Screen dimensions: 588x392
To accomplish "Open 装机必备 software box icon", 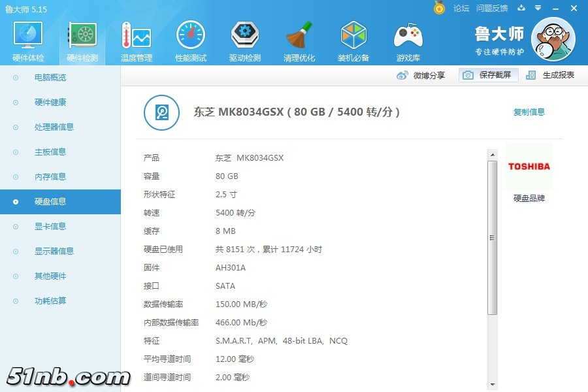I will tap(353, 42).
